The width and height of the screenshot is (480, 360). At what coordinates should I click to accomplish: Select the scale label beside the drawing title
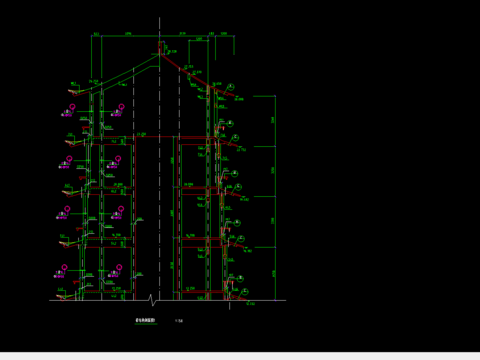pyautogui.click(x=179, y=321)
